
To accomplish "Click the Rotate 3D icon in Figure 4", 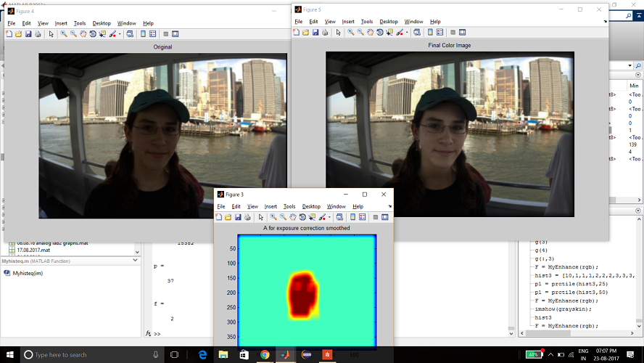I will (93, 33).
